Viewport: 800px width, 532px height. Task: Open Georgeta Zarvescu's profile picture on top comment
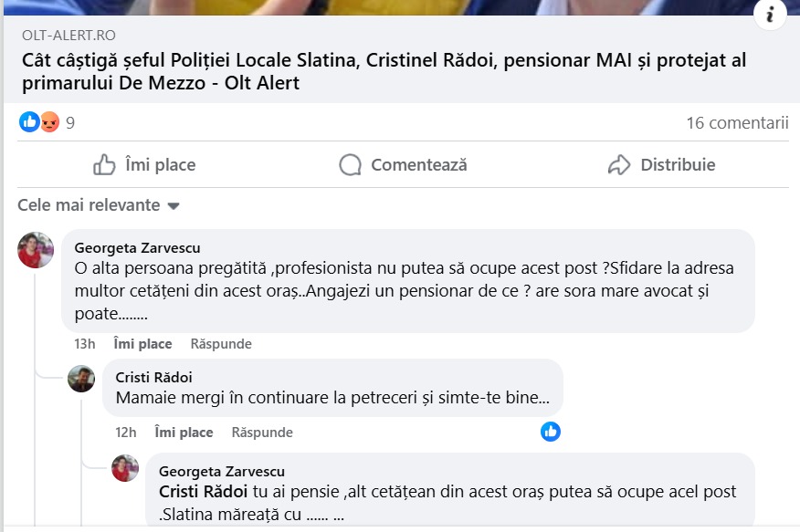(36, 249)
